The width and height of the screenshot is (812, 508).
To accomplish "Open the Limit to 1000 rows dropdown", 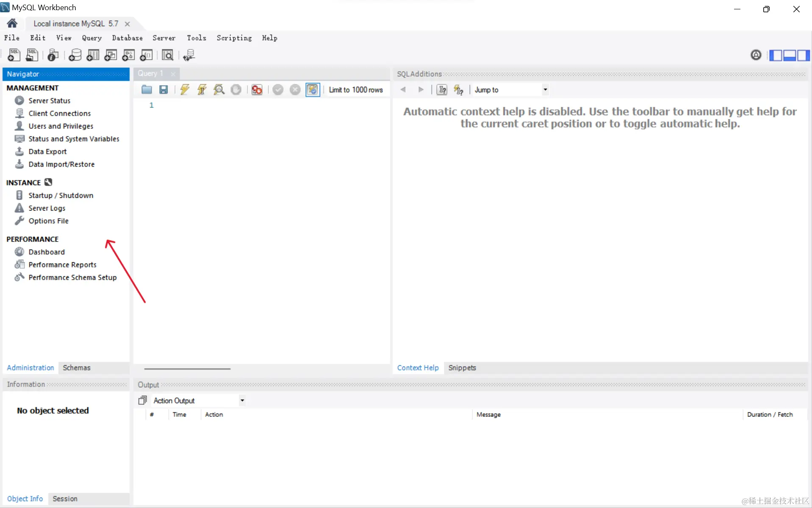I will tap(356, 90).
